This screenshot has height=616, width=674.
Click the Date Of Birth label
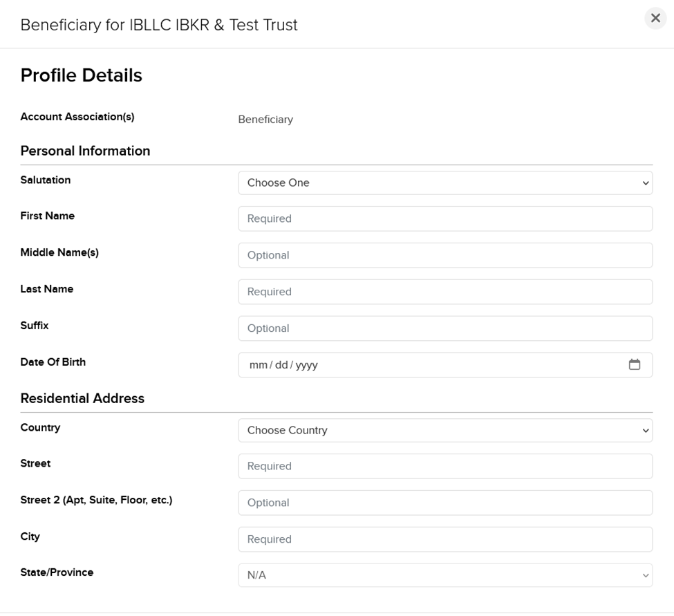[x=53, y=362]
